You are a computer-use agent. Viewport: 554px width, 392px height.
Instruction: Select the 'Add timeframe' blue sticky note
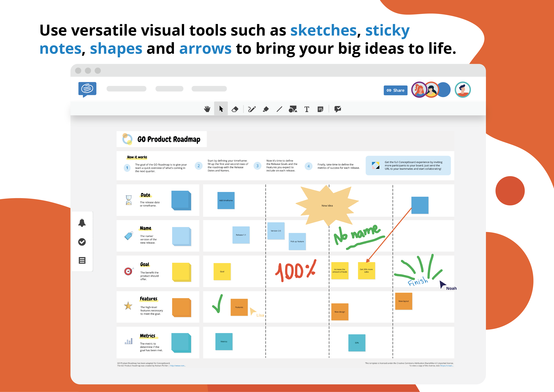226,200
